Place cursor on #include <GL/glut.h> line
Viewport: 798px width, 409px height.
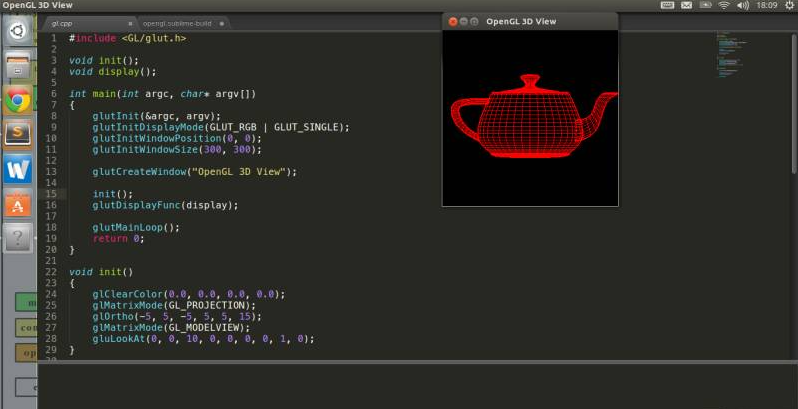tap(127, 38)
